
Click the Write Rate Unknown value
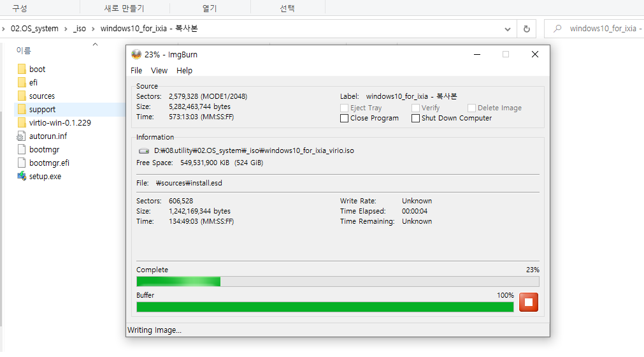(x=417, y=201)
